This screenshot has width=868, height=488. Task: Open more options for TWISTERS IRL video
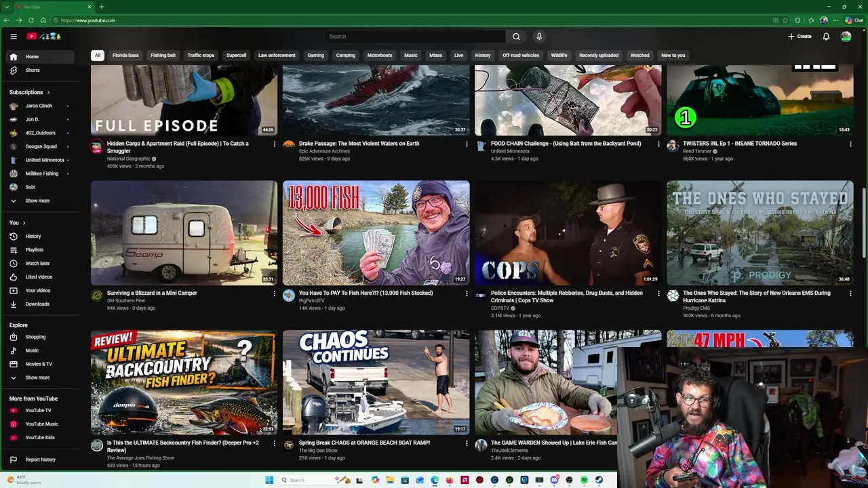point(850,144)
